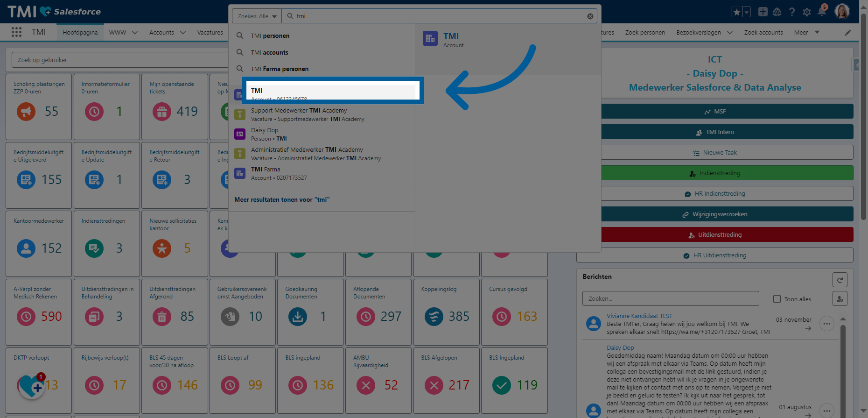Open the 'Goedkeuring Documenten' download icon

298,317
